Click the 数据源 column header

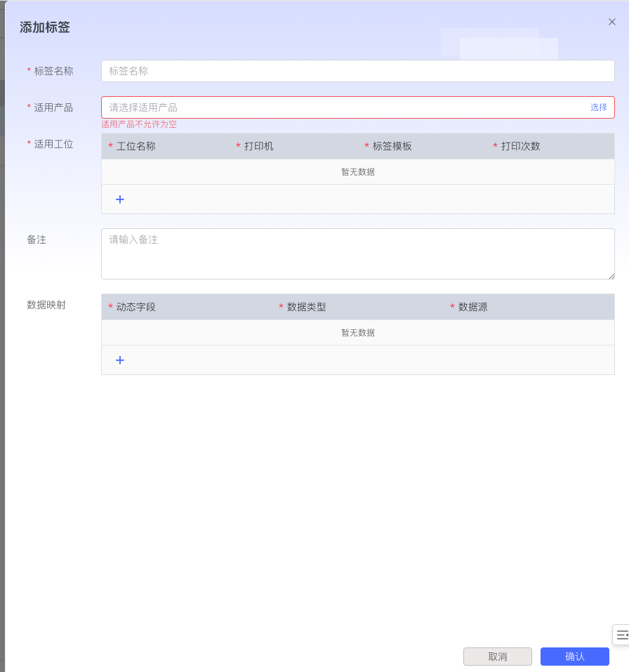pyautogui.click(x=472, y=307)
